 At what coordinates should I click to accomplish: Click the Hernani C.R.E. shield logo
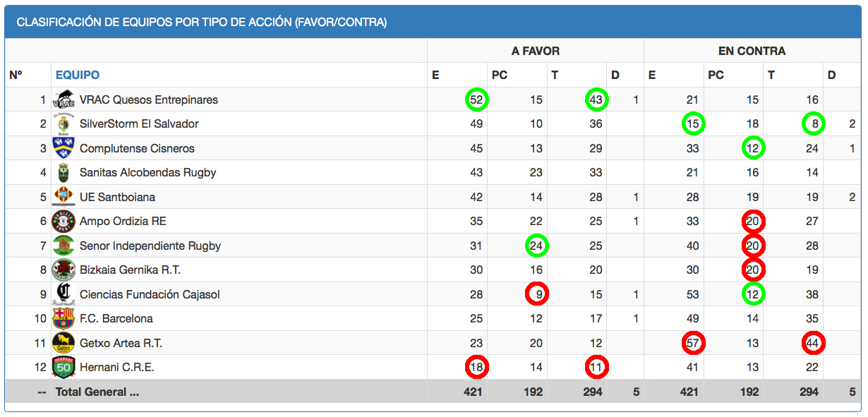click(x=64, y=367)
